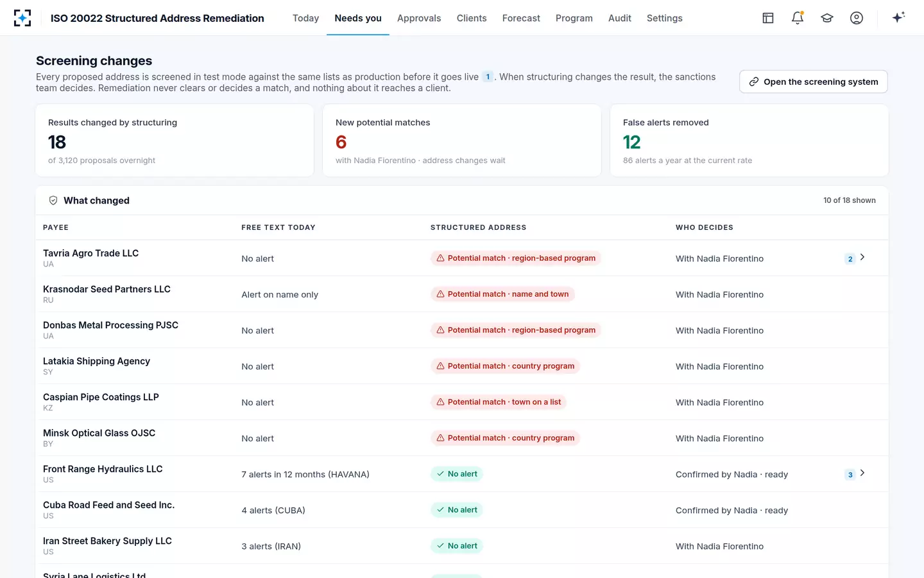This screenshot has height=578, width=924.
Task: Select payee Caspian Pipe Coatings LLP
Action: [x=101, y=397]
